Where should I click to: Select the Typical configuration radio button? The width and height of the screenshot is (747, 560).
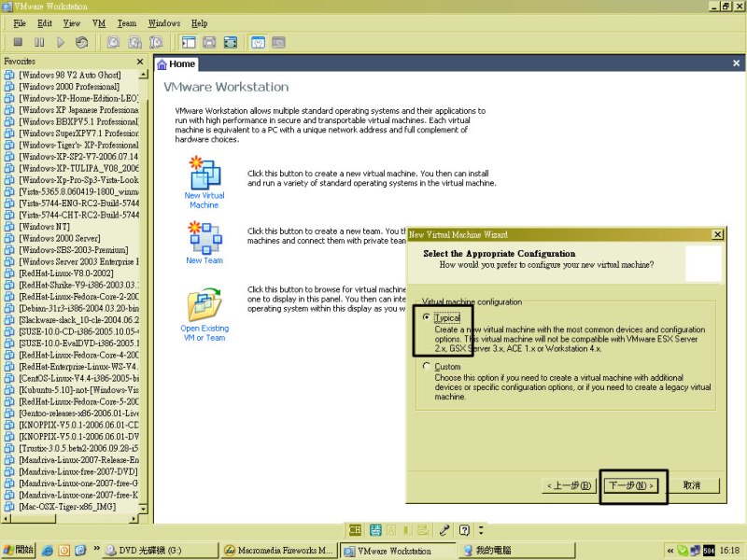[426, 317]
